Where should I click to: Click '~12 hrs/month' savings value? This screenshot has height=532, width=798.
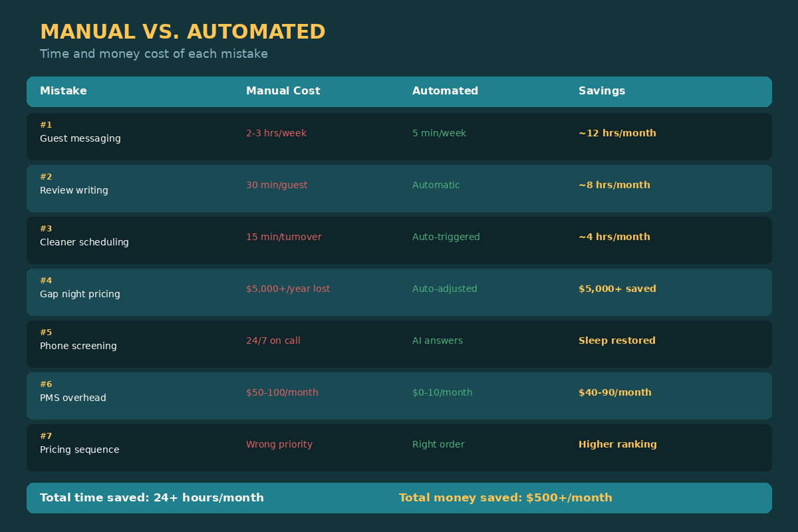(x=617, y=133)
